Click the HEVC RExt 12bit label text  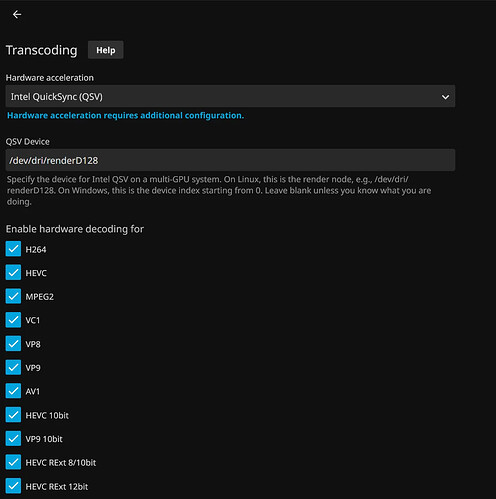[57, 487]
